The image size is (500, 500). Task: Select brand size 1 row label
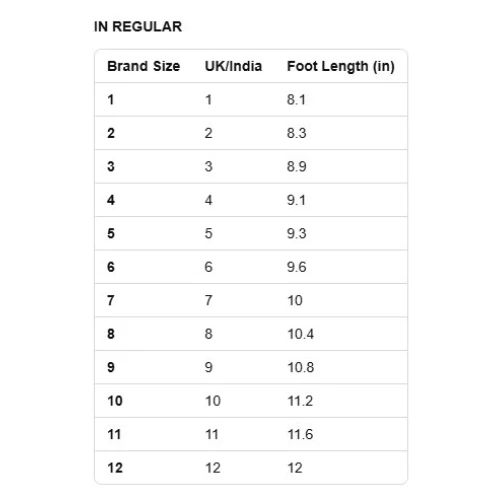click(x=111, y=100)
